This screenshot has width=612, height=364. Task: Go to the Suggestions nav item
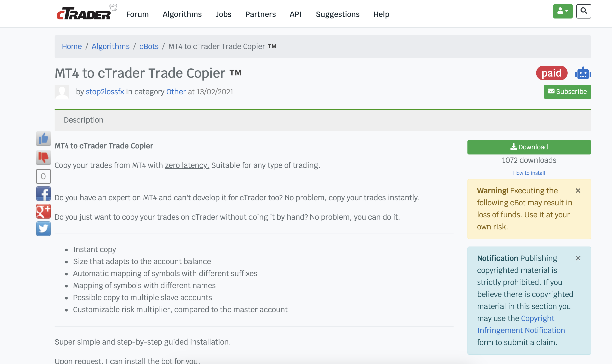point(337,14)
